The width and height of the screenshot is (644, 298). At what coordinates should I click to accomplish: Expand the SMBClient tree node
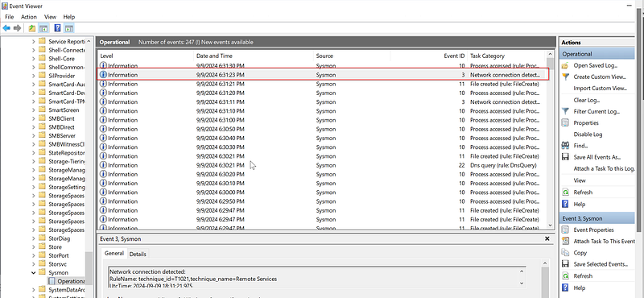pyautogui.click(x=34, y=118)
